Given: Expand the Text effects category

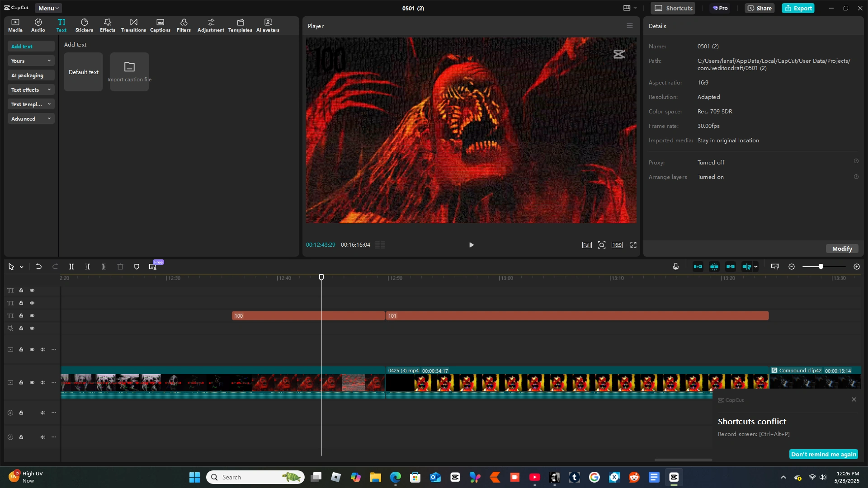Looking at the screenshot, I should pyautogui.click(x=31, y=90).
